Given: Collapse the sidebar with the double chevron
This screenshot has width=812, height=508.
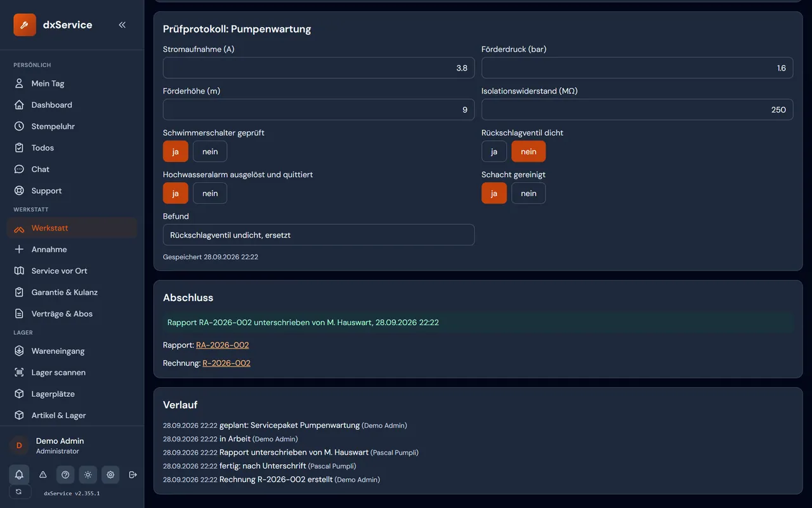Looking at the screenshot, I should coord(122,25).
